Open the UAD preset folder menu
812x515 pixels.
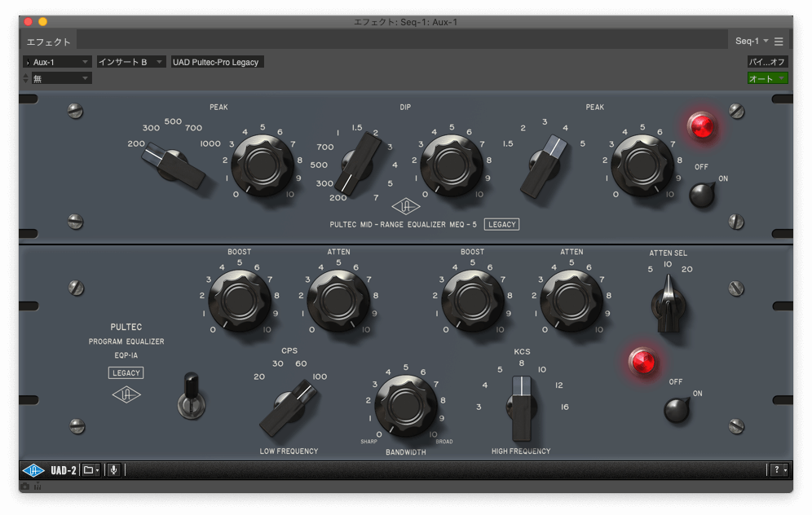(91, 470)
